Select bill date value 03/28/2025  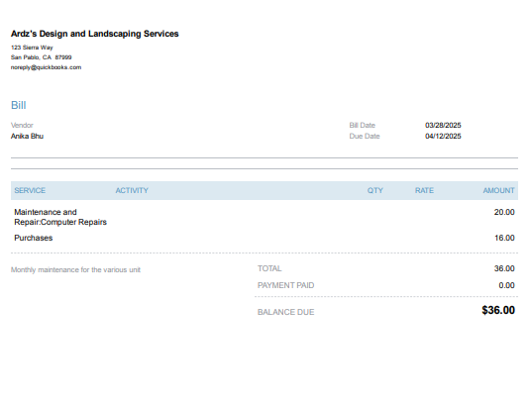click(443, 125)
